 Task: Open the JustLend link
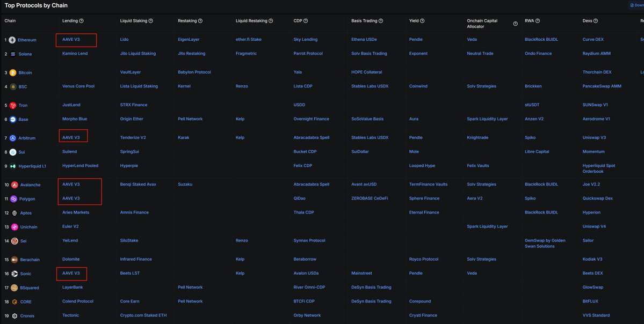point(71,105)
